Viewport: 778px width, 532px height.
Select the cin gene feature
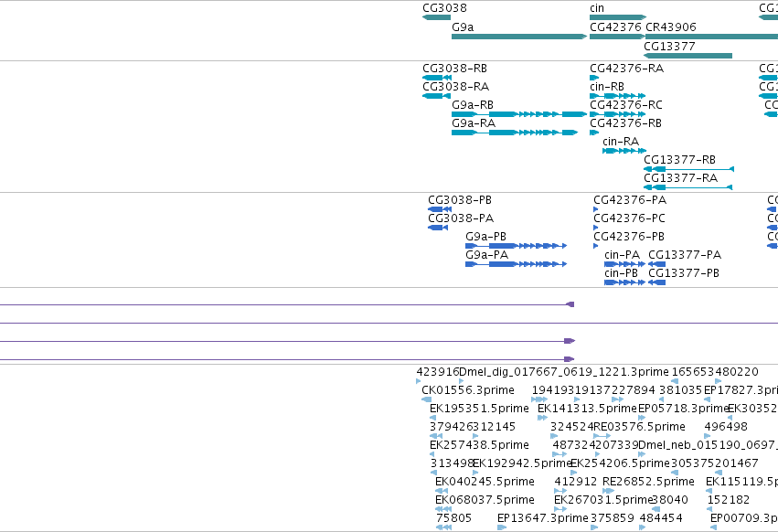click(x=618, y=17)
